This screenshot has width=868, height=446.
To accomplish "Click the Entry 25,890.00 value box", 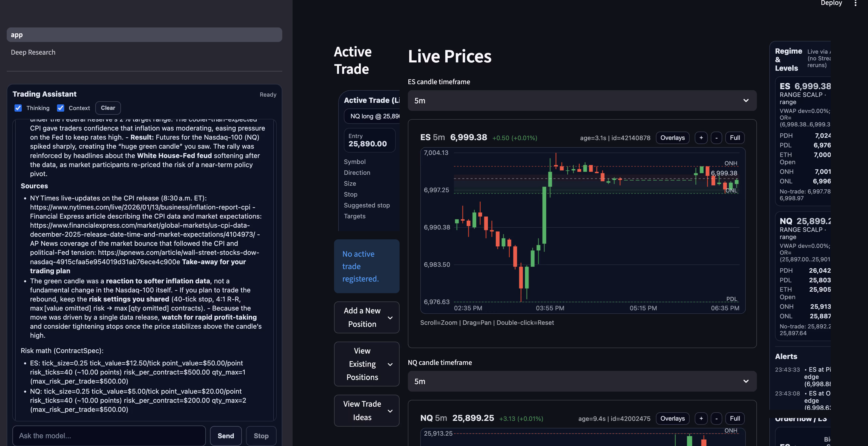I will click(x=369, y=140).
